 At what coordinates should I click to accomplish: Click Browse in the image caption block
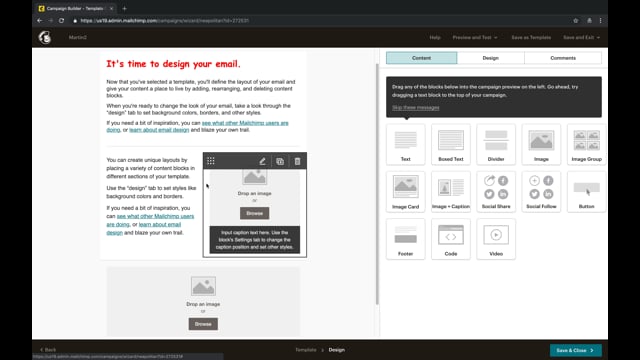pos(254,213)
